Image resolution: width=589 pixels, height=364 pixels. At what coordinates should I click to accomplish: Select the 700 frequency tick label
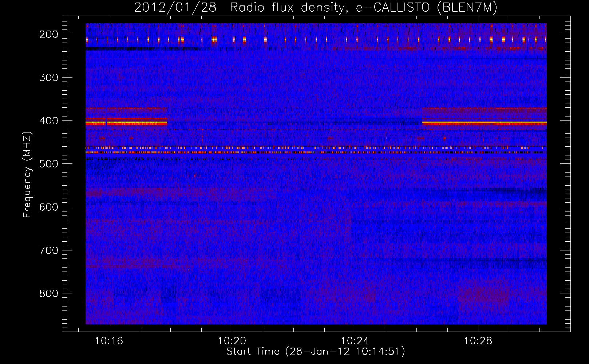(x=49, y=250)
